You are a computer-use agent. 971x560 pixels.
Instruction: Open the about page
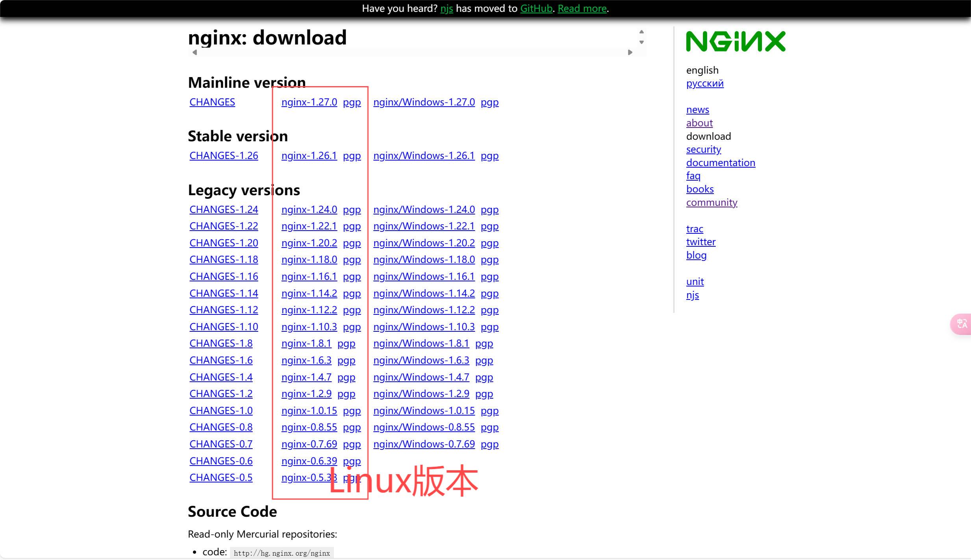(699, 123)
